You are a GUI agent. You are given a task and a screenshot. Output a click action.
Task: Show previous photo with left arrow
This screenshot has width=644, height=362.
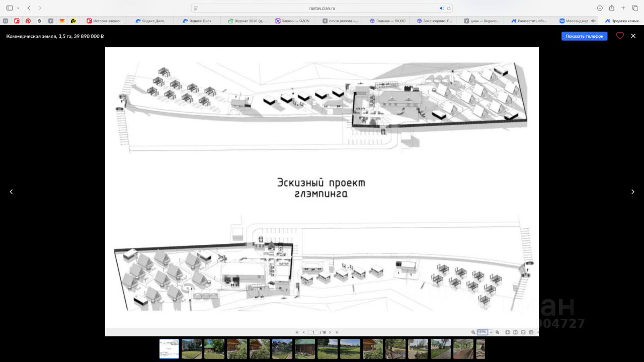tap(11, 192)
